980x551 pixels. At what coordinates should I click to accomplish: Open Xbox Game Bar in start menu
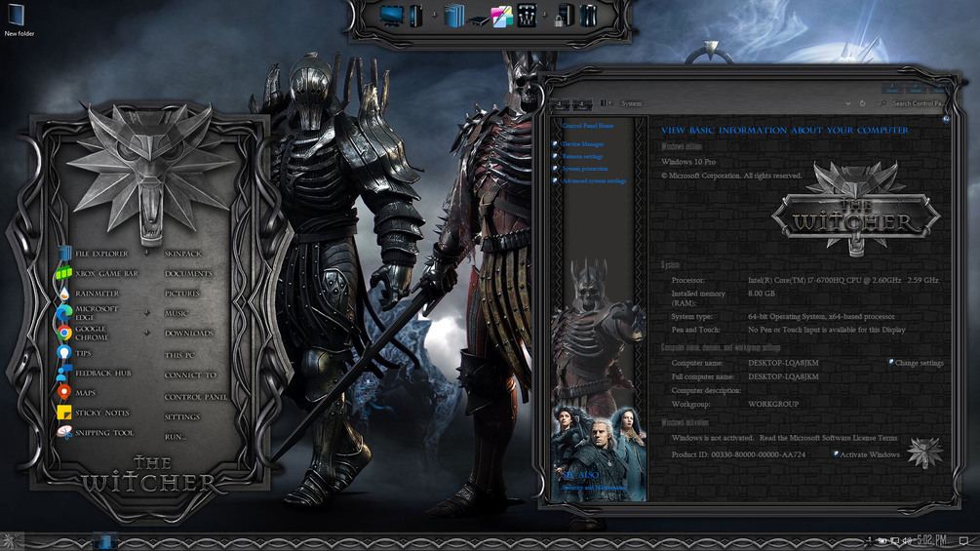pyautogui.click(x=98, y=274)
